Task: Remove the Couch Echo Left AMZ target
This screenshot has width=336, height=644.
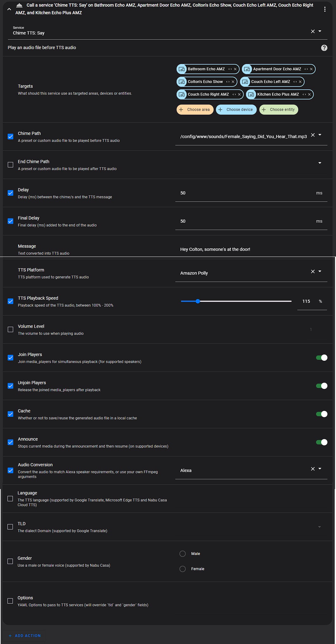Action: tap(300, 82)
